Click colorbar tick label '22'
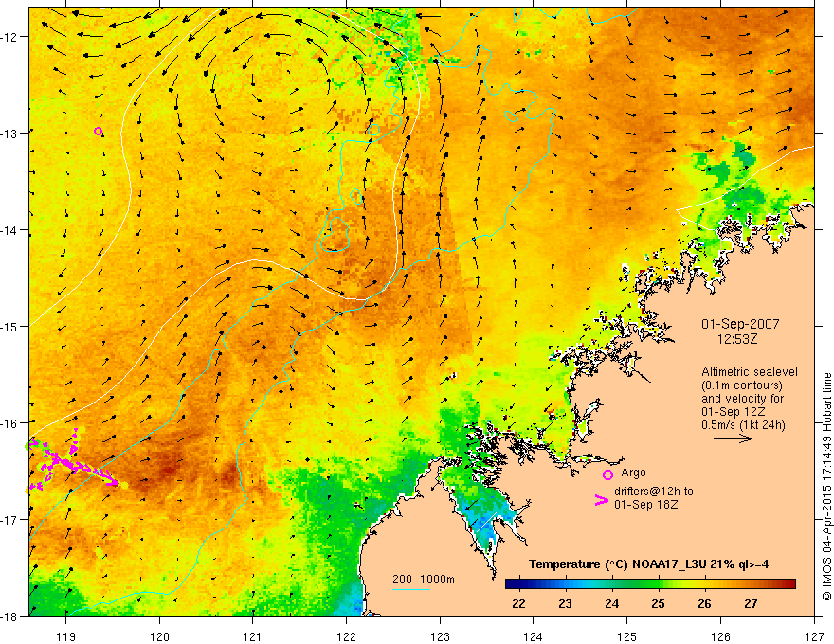834x644 pixels. point(518,603)
